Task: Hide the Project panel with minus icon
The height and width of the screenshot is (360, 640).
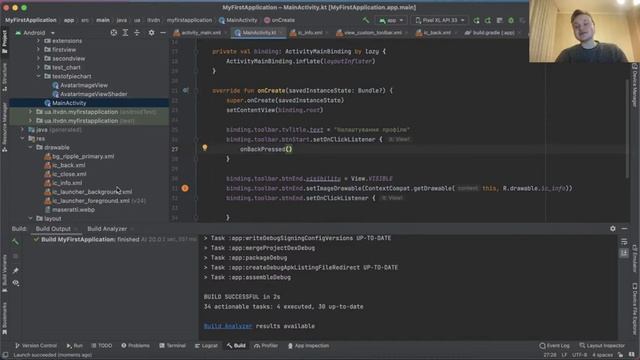Action: click(163, 33)
